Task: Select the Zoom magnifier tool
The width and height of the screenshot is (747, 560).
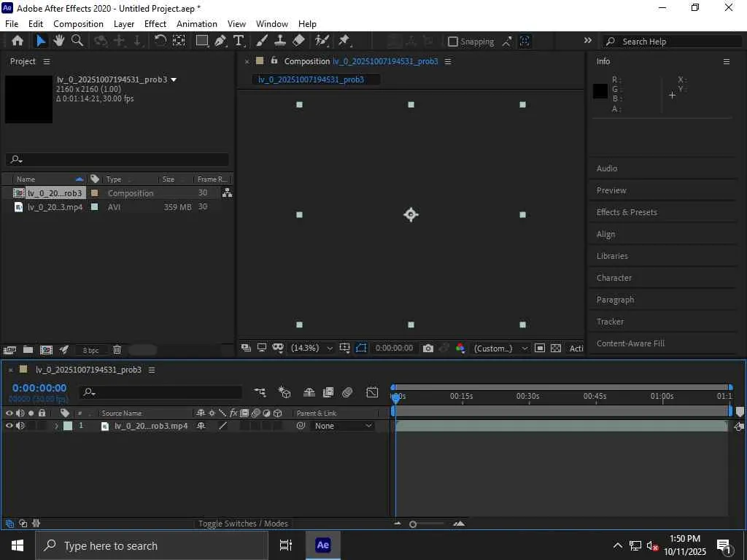Action: point(77,41)
